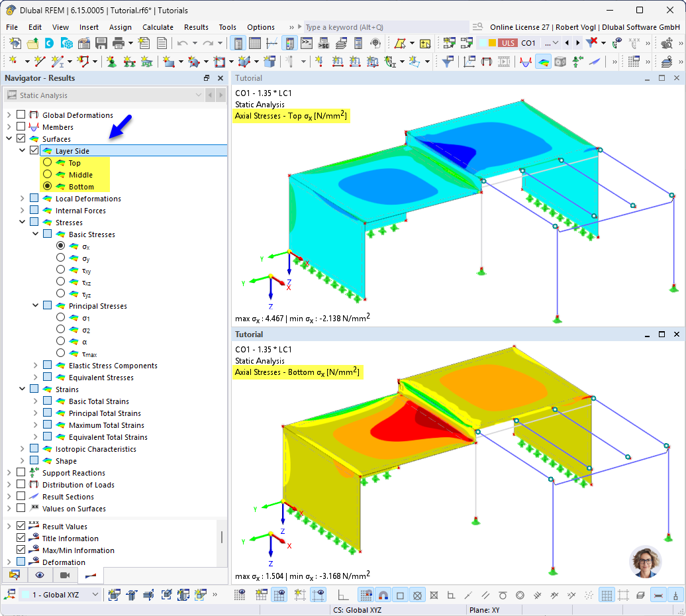686x616 pixels.
Task: Open the Results menu
Action: 196,27
